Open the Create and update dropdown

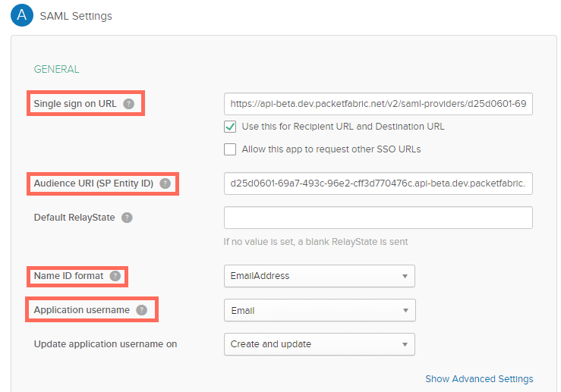pos(320,344)
